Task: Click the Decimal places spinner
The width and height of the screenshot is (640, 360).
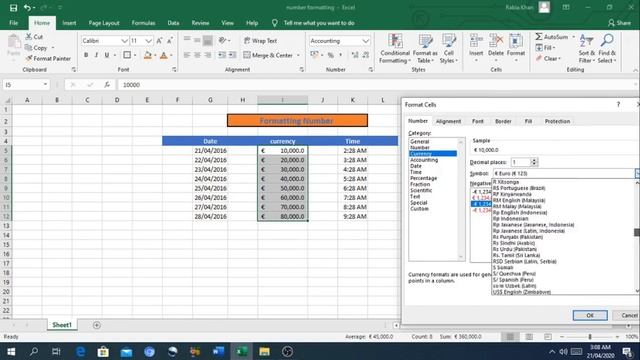Action: tap(533, 162)
